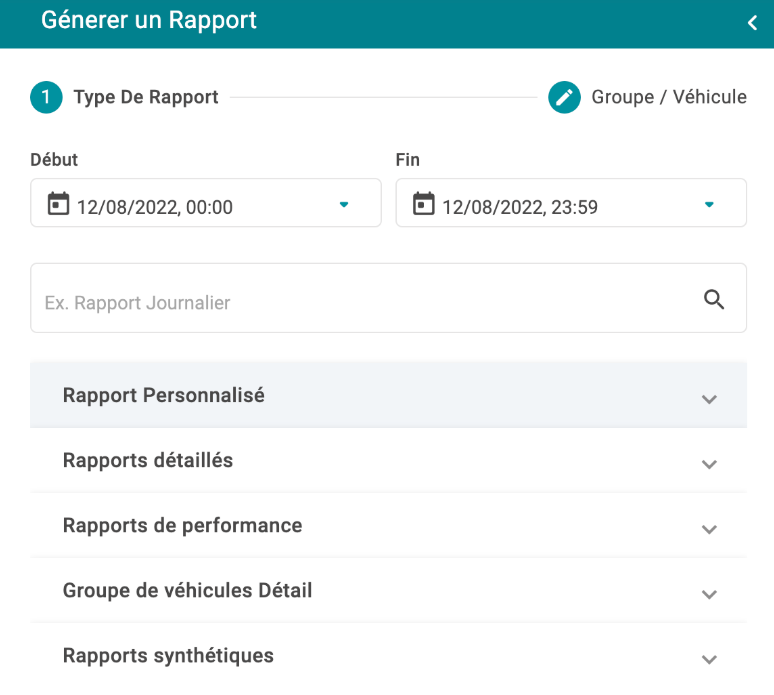774x695 pixels.
Task: Open the Début date dropdown arrow
Action: pos(344,204)
